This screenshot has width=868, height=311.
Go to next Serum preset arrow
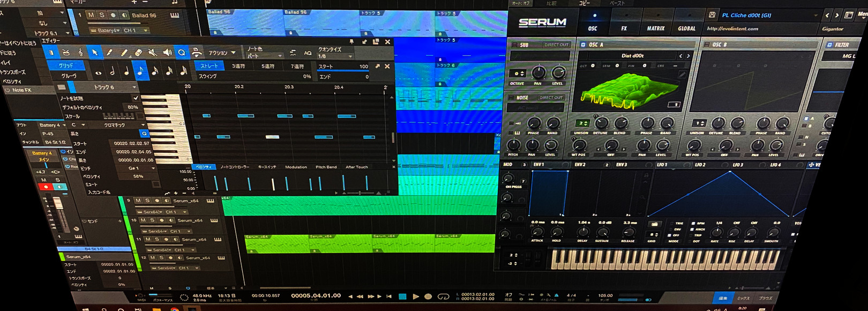pos(837,16)
